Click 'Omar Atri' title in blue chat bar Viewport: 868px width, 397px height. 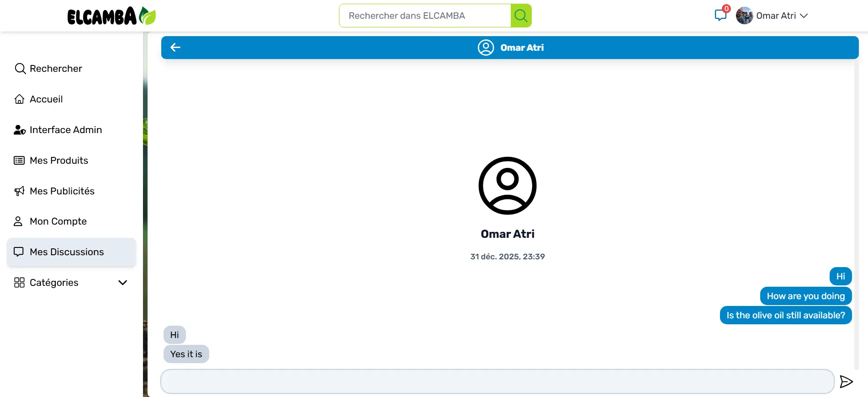click(522, 48)
